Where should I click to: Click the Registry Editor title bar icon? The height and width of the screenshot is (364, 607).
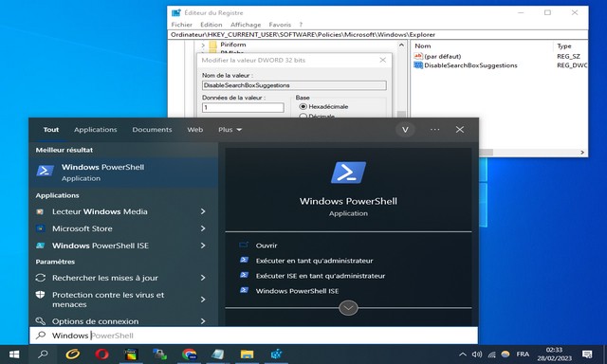[176, 12]
